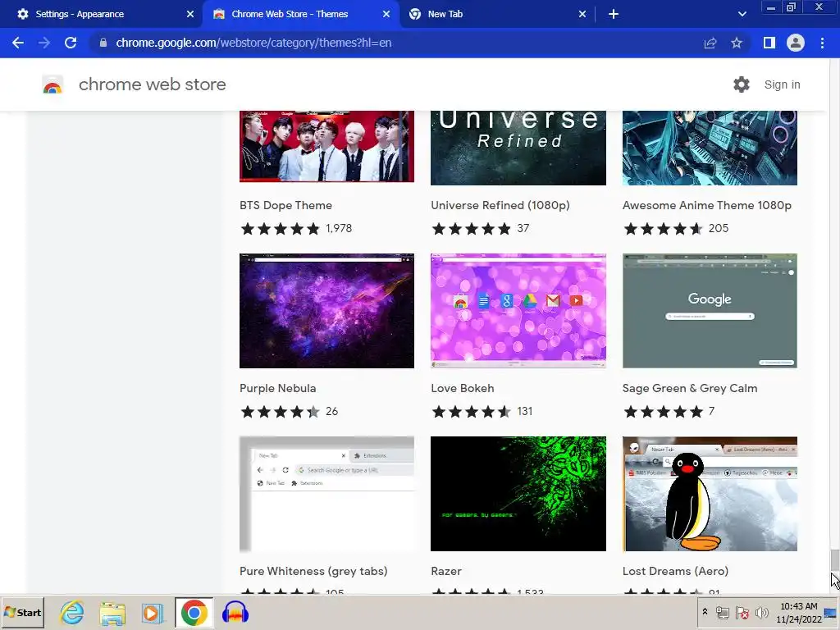Click Universe Refined (1080p) title
This screenshot has height=630, width=840.
500,205
